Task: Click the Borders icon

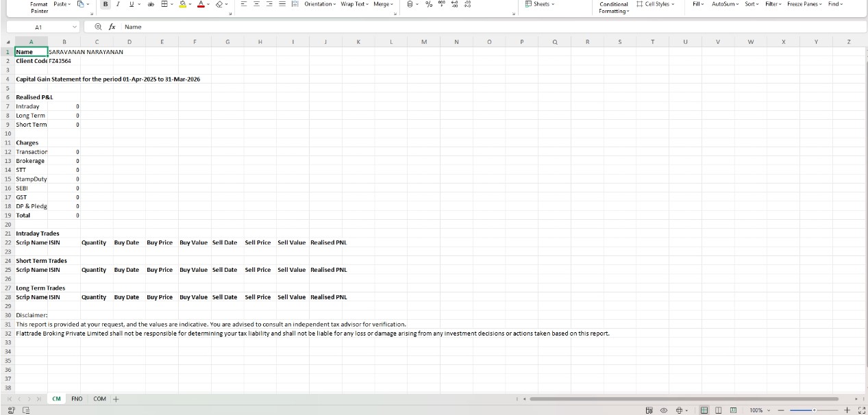Action: click(164, 4)
